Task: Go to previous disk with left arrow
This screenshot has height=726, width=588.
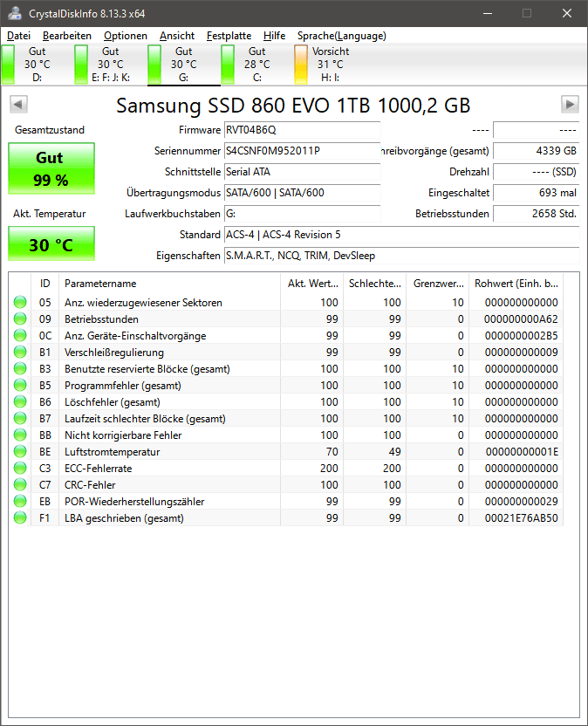Action: pos(19,104)
